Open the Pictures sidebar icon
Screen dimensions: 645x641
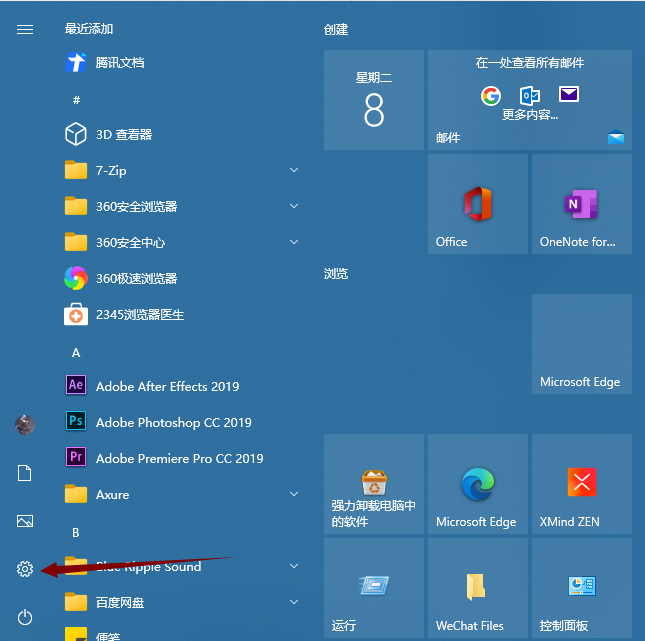(25, 521)
